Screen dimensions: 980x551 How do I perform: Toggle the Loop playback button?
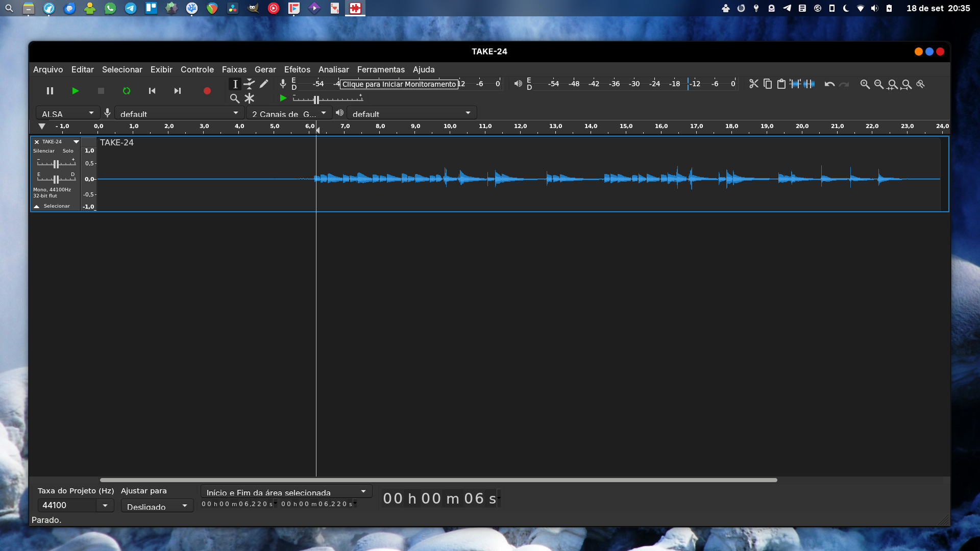pyautogui.click(x=127, y=91)
